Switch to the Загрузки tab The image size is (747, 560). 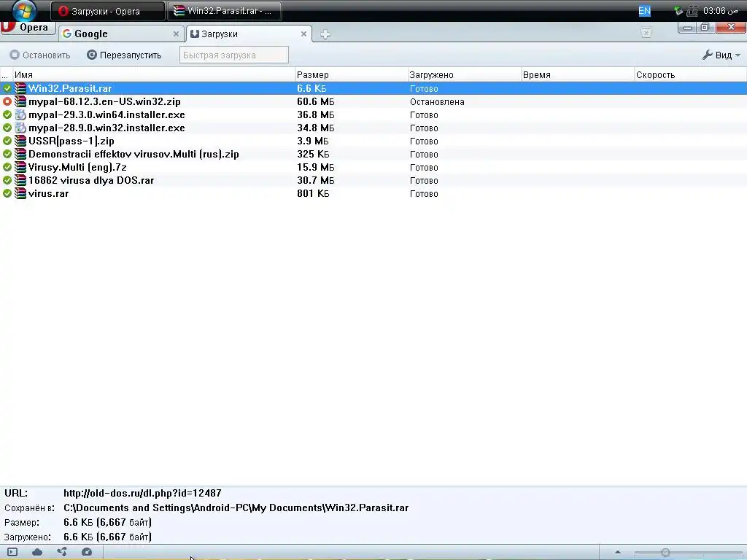point(249,34)
